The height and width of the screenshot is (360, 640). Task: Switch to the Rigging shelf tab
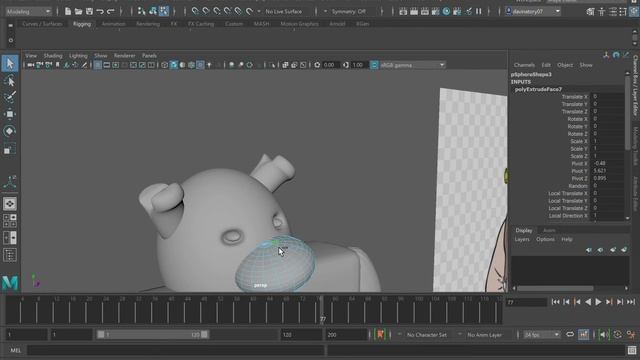click(82, 24)
